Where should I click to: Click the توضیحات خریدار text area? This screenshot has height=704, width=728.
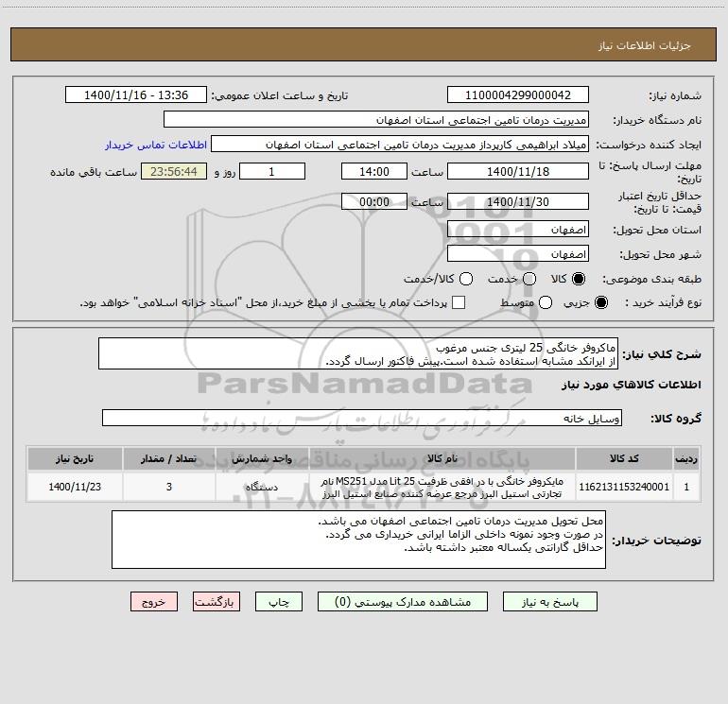[x=358, y=540]
